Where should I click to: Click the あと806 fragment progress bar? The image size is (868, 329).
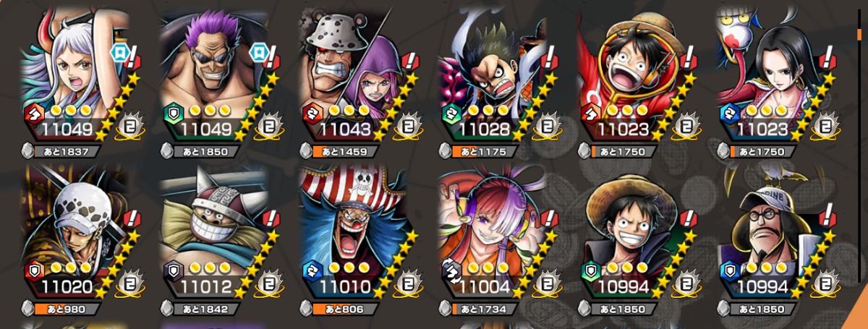[x=345, y=309]
